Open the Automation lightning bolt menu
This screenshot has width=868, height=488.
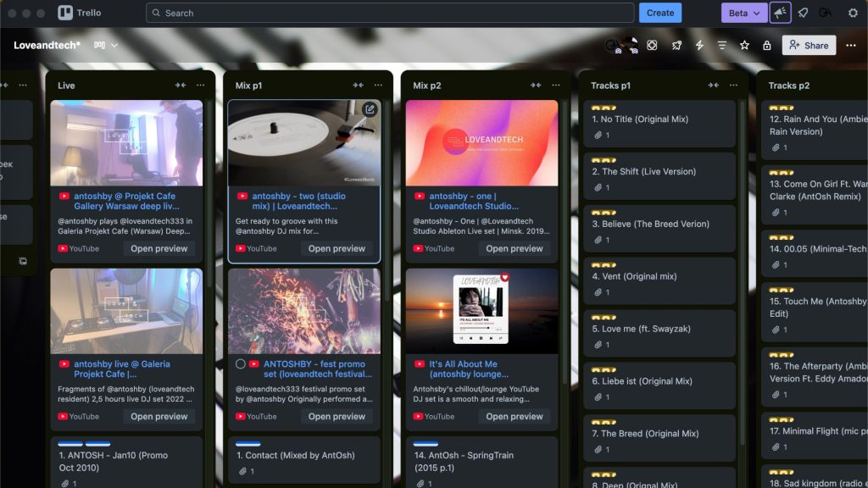699,45
